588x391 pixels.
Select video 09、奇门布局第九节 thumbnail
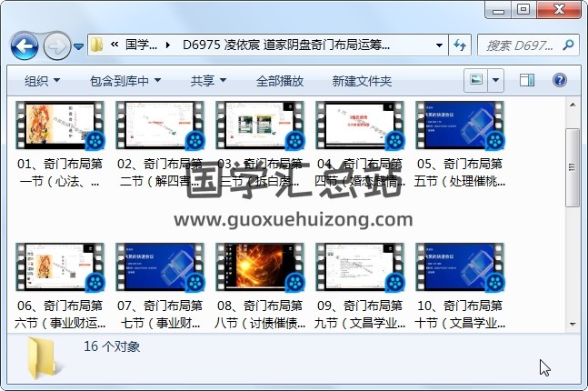point(360,267)
